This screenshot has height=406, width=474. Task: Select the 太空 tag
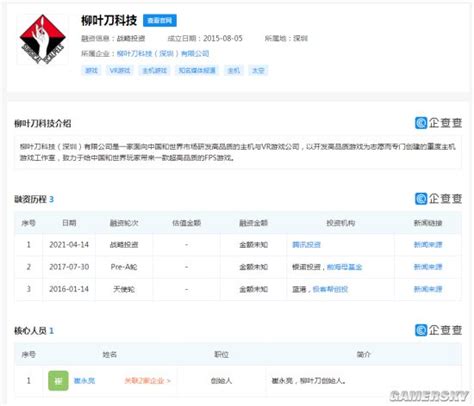(258, 70)
